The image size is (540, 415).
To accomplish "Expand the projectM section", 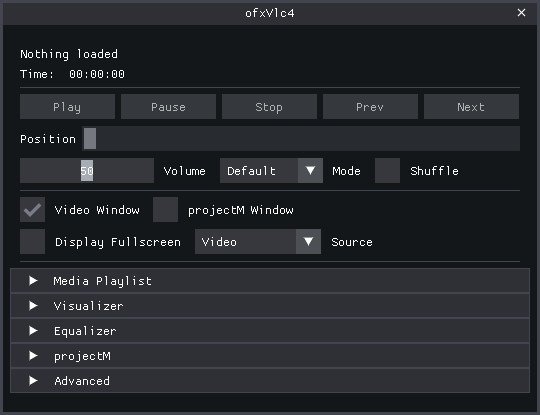I will click(x=270, y=356).
